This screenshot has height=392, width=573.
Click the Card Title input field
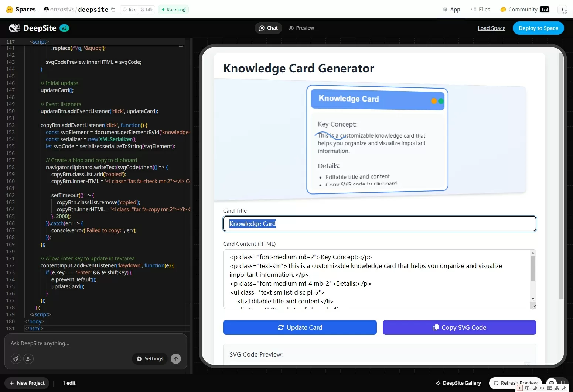pos(380,224)
